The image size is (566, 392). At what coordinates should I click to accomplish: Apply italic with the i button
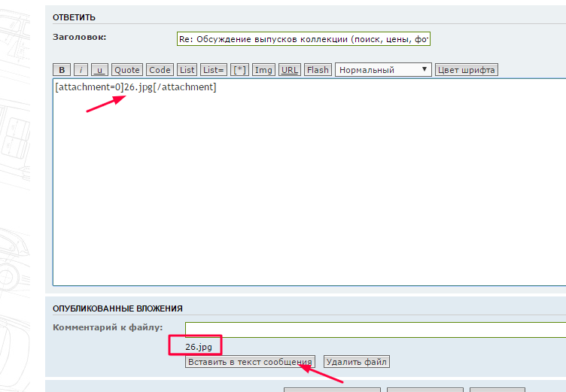coord(81,70)
